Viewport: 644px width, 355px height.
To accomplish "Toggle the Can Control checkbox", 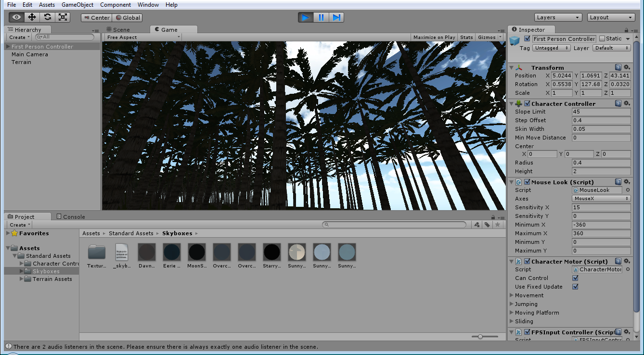I will (x=575, y=278).
